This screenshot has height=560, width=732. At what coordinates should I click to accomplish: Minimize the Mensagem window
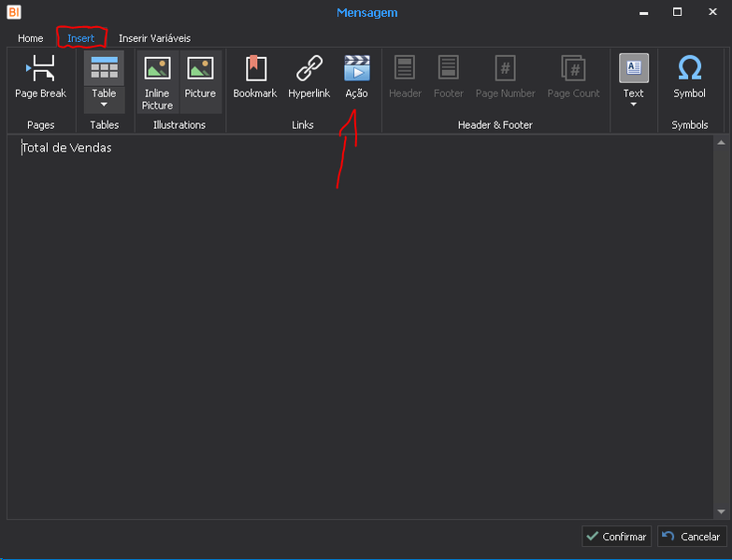click(644, 12)
